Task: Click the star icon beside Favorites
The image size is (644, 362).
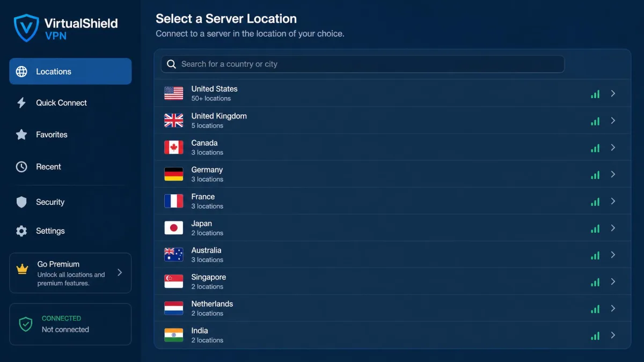Action: click(21, 135)
